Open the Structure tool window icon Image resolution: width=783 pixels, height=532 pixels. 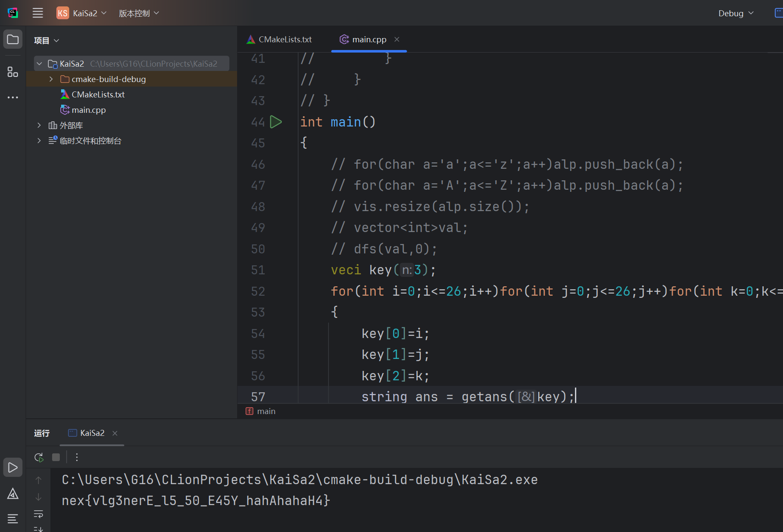pos(13,72)
